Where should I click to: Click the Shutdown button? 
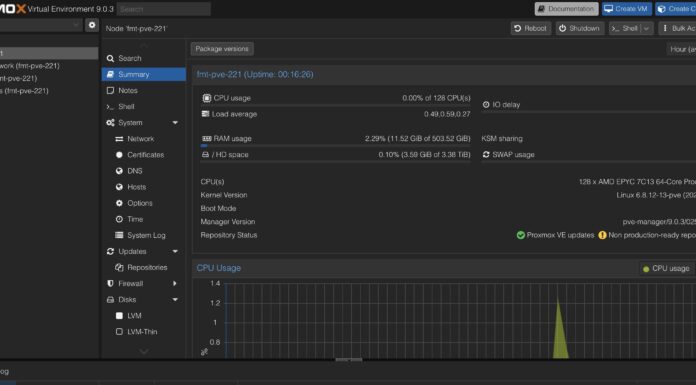(580, 28)
